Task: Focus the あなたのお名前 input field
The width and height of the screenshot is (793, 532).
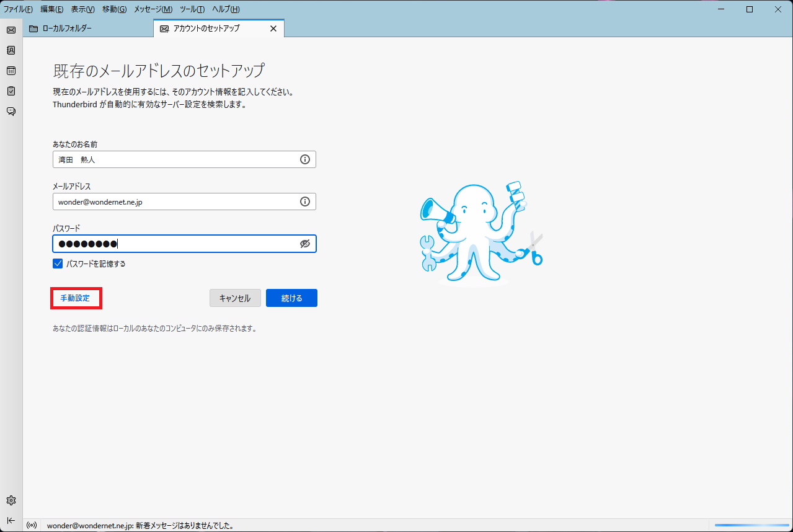Action: [x=184, y=159]
